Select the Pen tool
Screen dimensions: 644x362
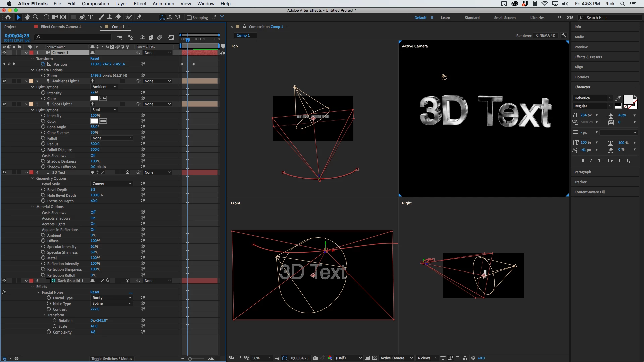coord(82,17)
